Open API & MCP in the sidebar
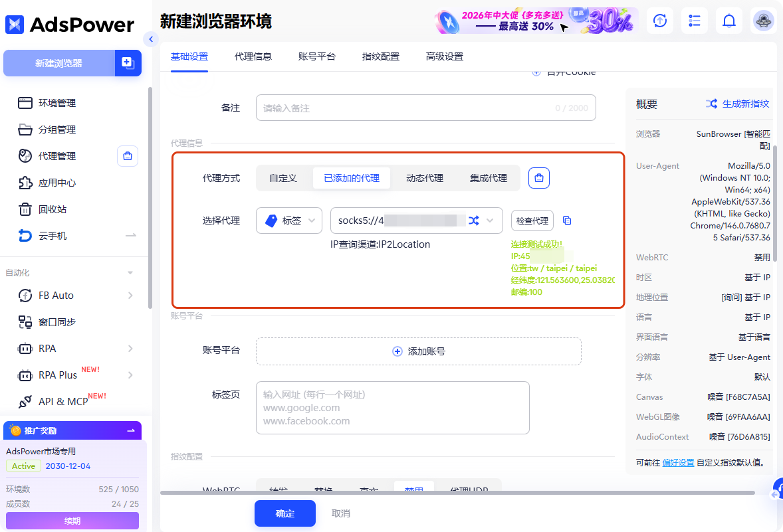783x532 pixels. click(62, 401)
